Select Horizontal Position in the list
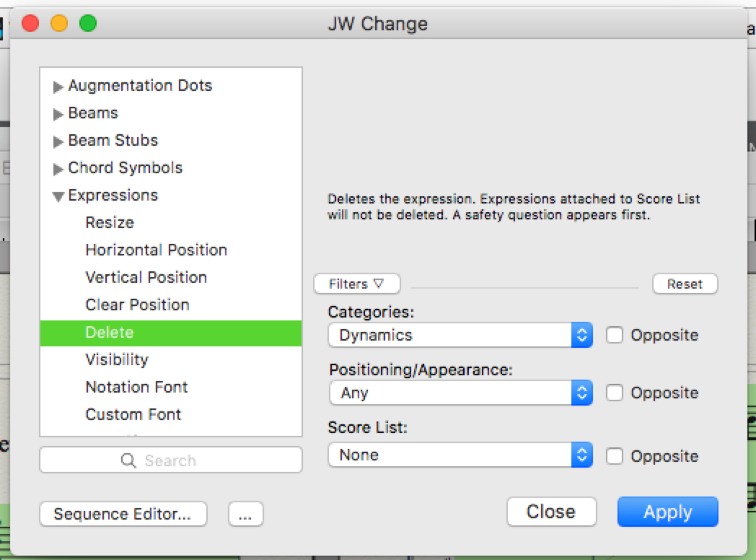The height and width of the screenshot is (560, 756). click(x=156, y=250)
